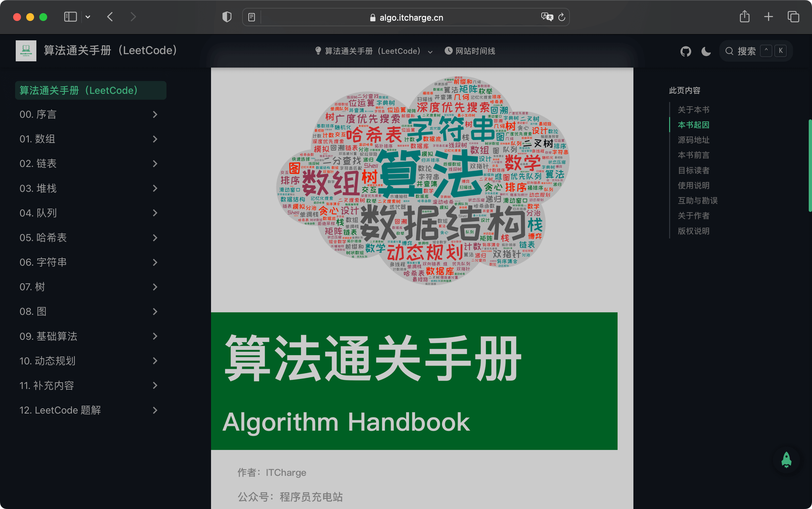Image resolution: width=812 pixels, height=509 pixels.
Task: Click the lightbulb icon in navbar
Action: (x=318, y=51)
